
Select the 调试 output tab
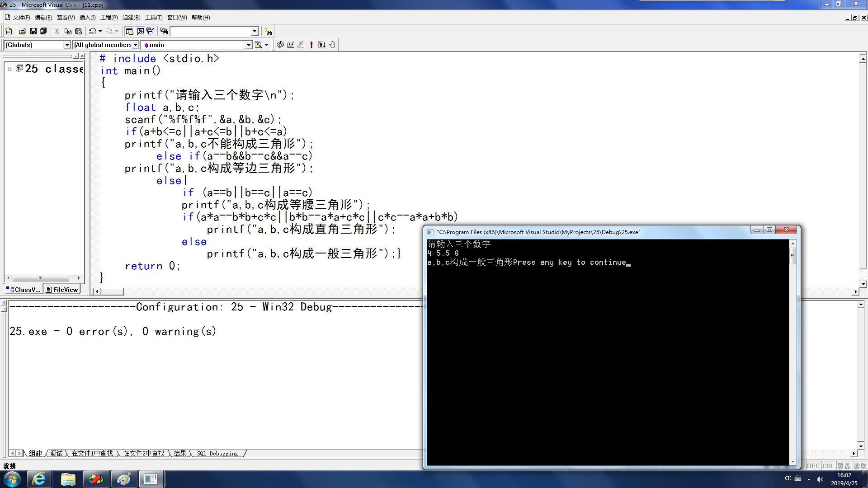(x=56, y=453)
